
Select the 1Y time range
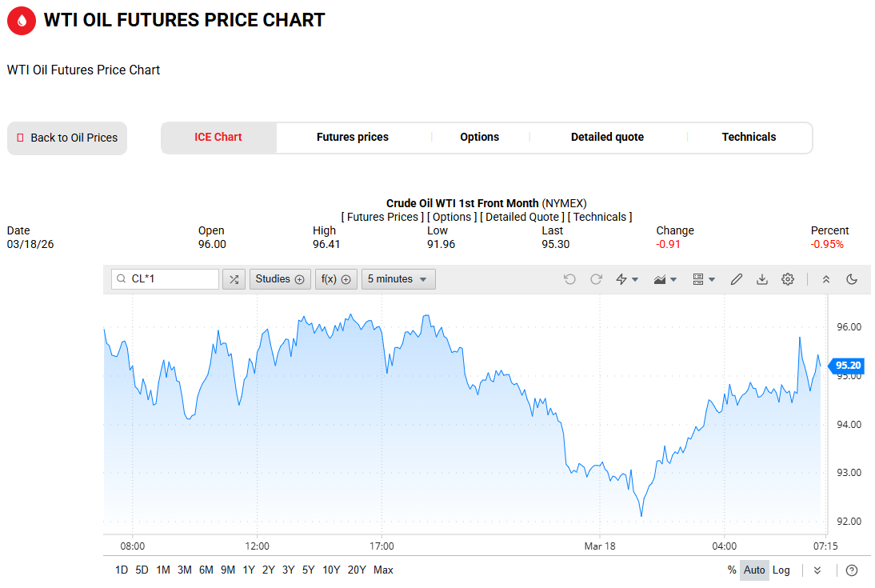(x=249, y=570)
